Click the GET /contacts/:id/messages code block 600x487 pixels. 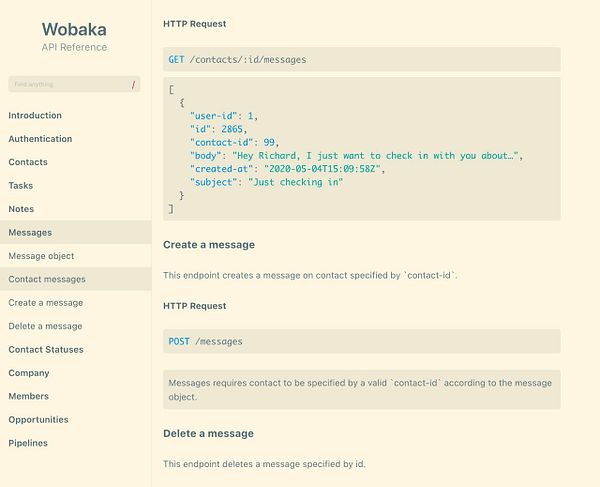361,59
